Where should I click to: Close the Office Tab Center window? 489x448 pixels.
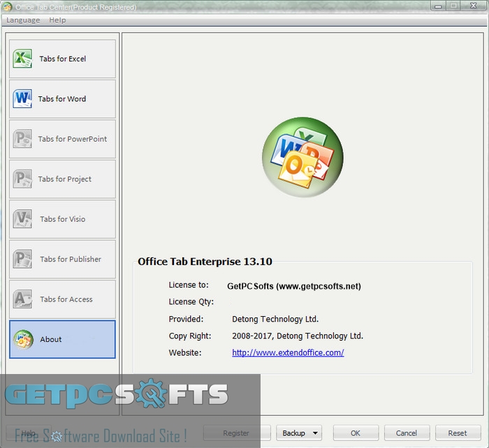tap(474, 6)
